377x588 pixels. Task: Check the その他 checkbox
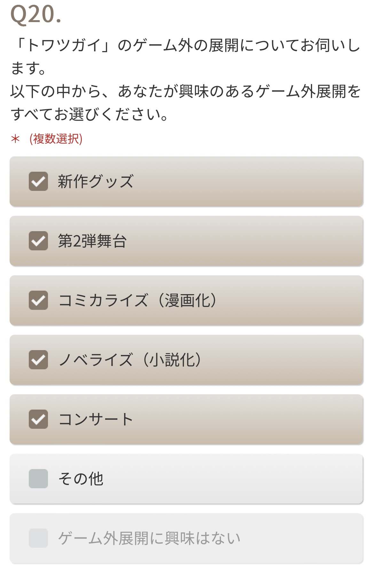(x=38, y=479)
